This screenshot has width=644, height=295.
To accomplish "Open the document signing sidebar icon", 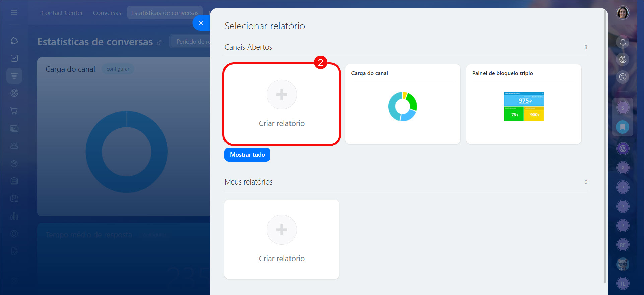I will (14, 251).
